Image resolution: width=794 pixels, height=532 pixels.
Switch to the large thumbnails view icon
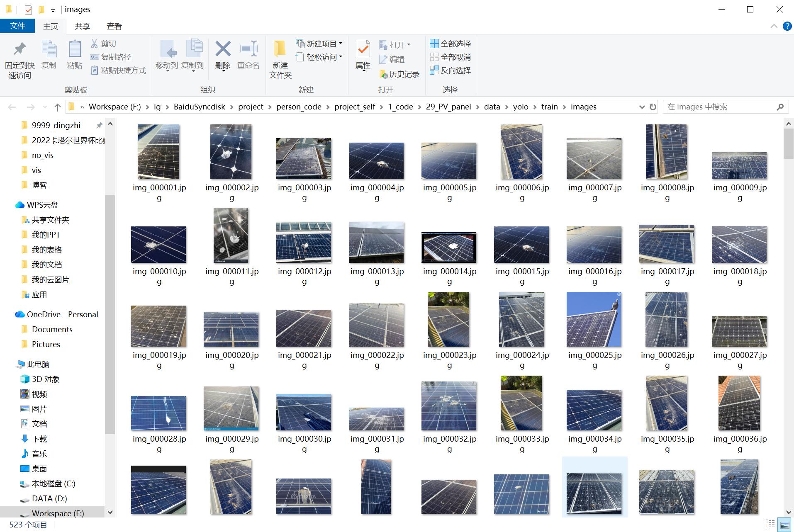[x=784, y=524]
